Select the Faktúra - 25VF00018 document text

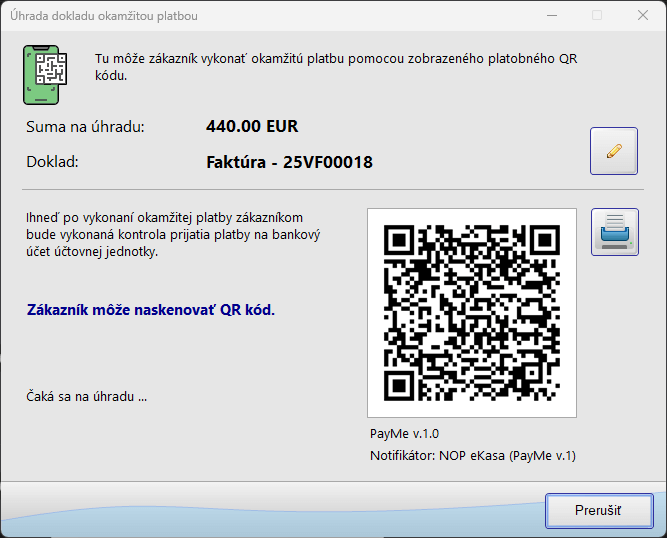click(289, 162)
